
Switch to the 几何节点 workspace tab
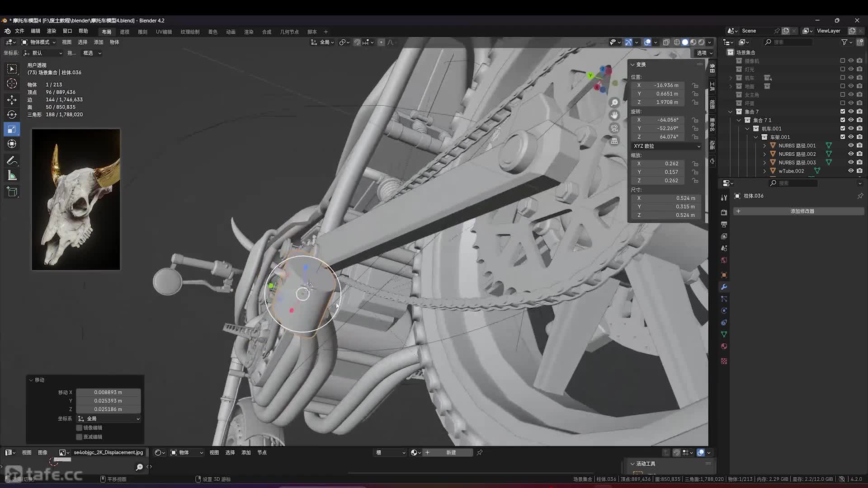coord(289,32)
